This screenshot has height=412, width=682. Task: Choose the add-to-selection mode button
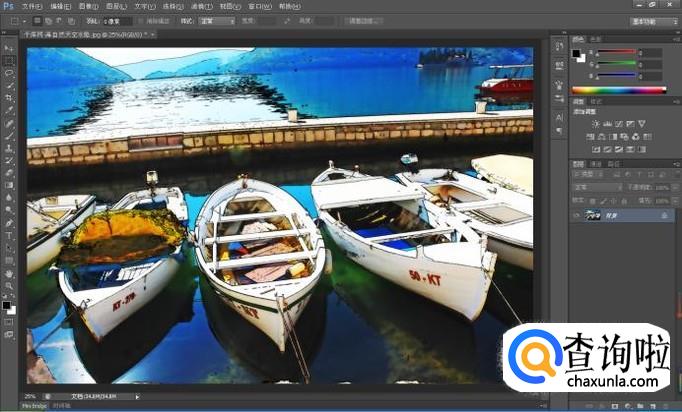[x=48, y=20]
